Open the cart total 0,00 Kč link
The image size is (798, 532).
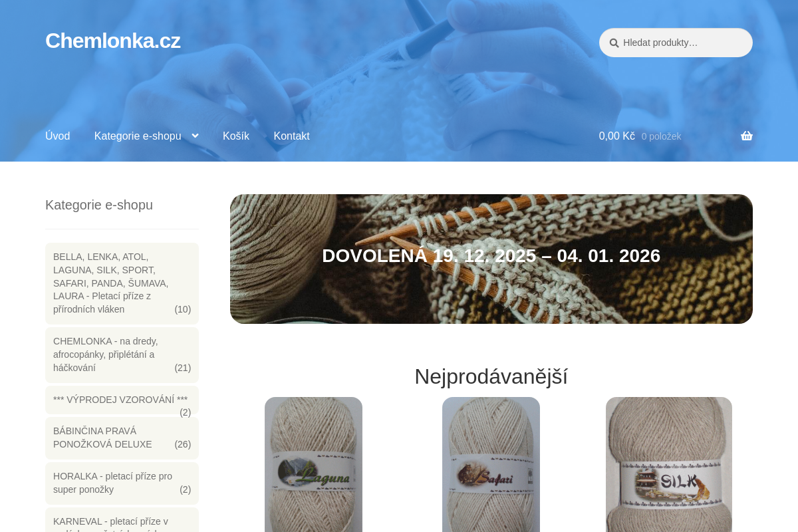coord(617,136)
